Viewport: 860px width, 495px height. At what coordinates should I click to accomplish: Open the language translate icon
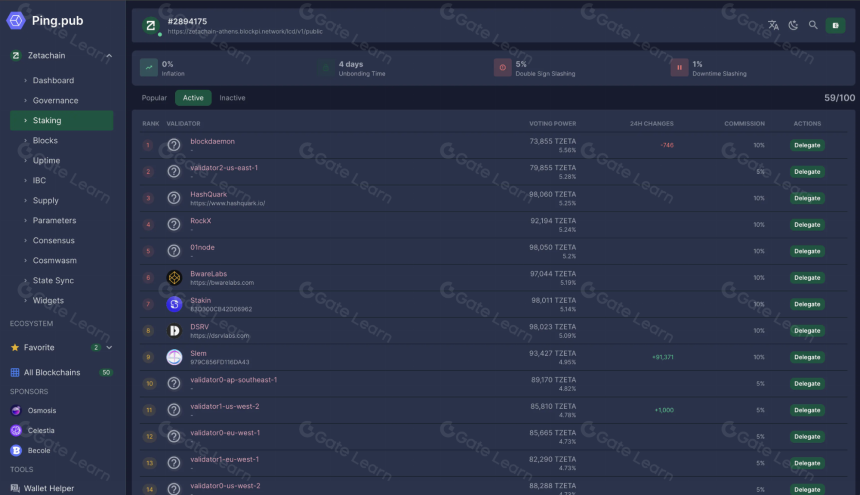[773, 25]
